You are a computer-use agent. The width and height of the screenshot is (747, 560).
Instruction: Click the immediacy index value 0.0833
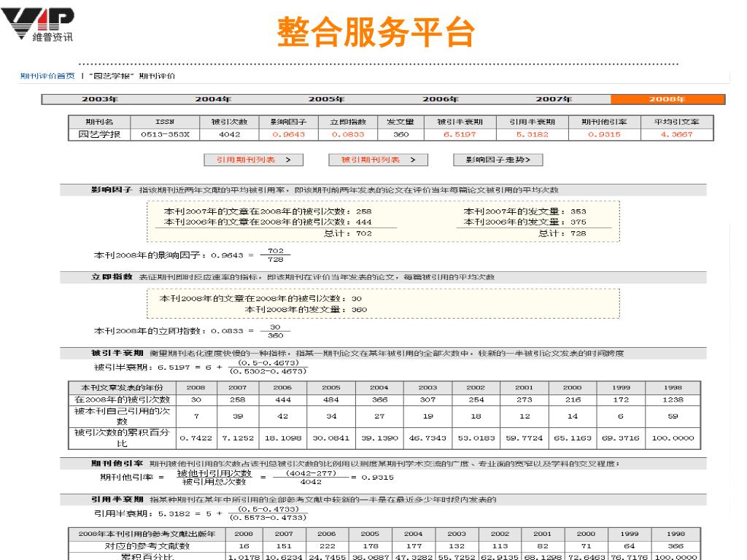[x=348, y=135]
